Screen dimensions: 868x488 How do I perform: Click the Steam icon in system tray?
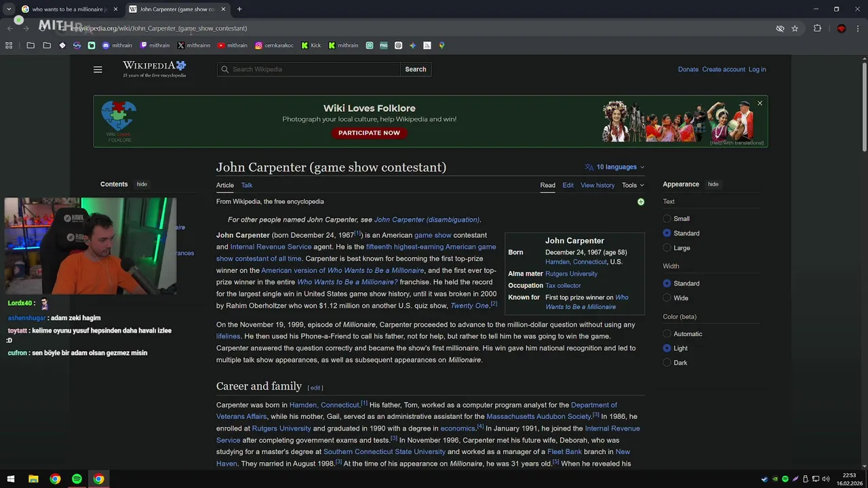click(x=765, y=479)
